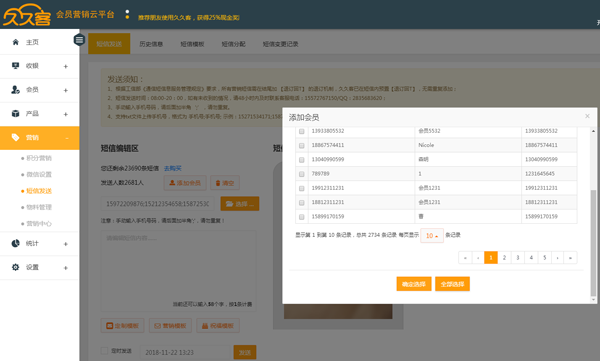Focus the SMS content text area
Screen dimensions: 600x361
(178, 271)
